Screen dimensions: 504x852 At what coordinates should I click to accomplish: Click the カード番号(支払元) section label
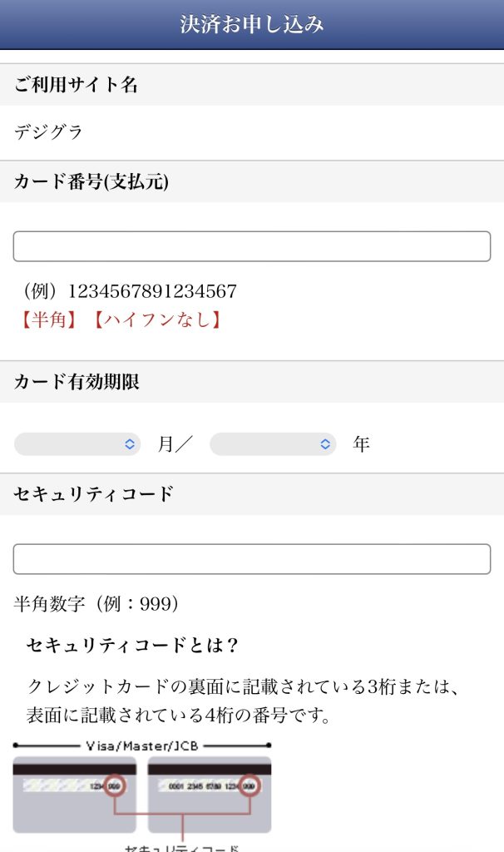pos(91,182)
